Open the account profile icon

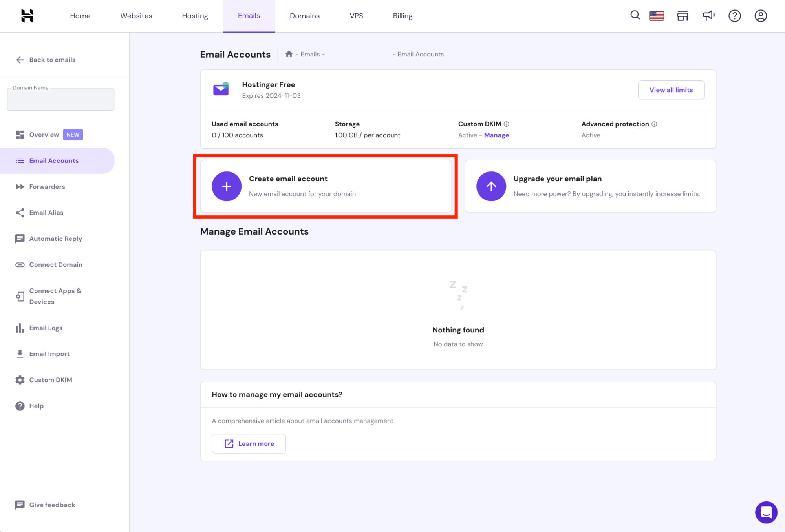pyautogui.click(x=760, y=16)
